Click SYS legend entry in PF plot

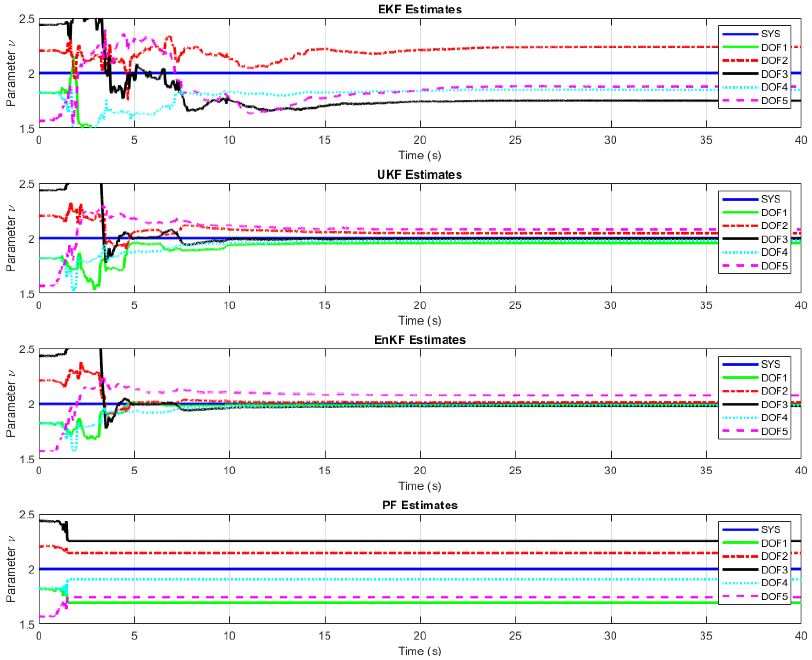[770, 530]
